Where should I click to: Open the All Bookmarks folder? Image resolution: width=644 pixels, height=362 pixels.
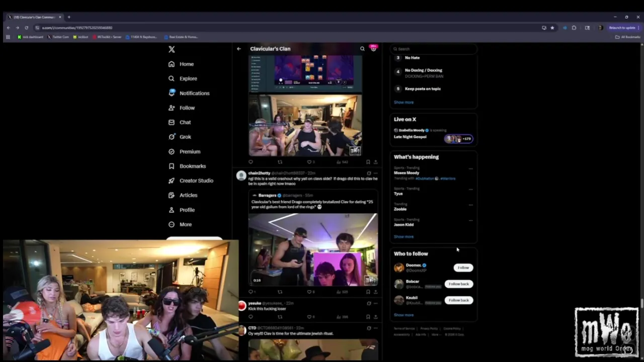[627, 37]
